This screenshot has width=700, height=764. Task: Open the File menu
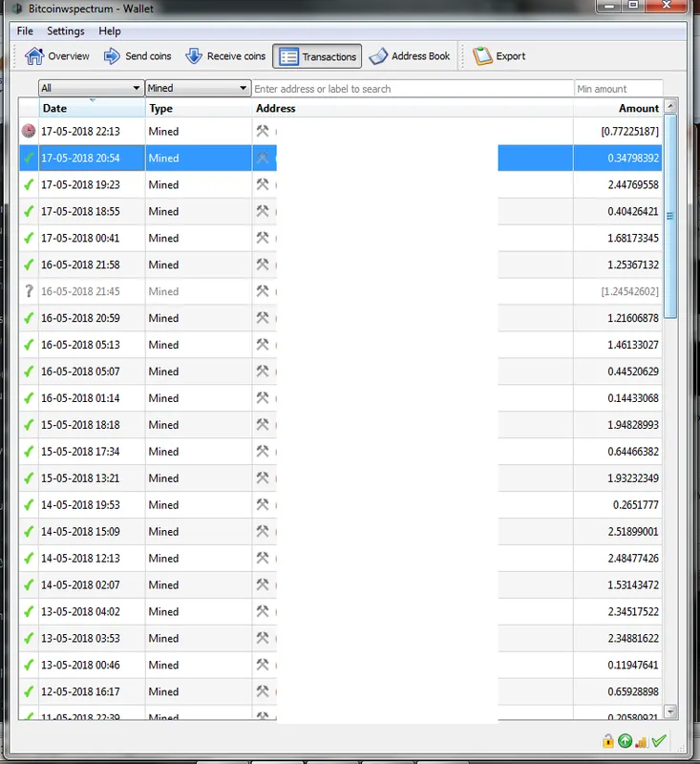pos(25,32)
